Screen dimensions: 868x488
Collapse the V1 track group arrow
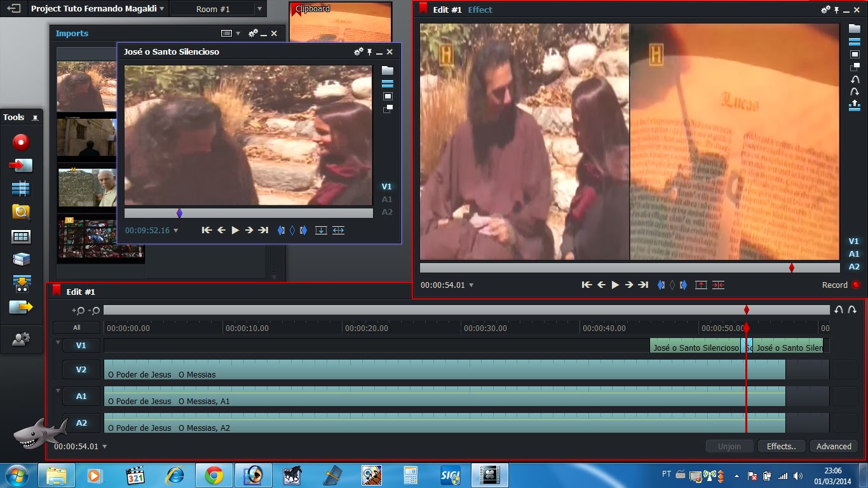58,342
